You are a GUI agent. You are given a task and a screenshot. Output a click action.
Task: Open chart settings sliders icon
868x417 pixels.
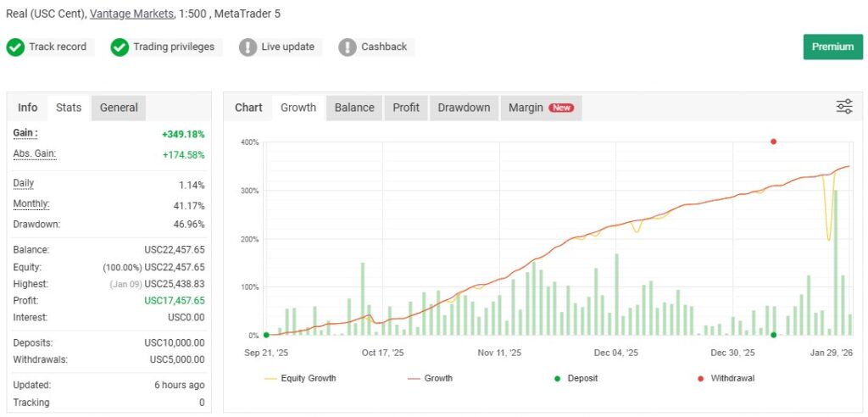(x=844, y=107)
